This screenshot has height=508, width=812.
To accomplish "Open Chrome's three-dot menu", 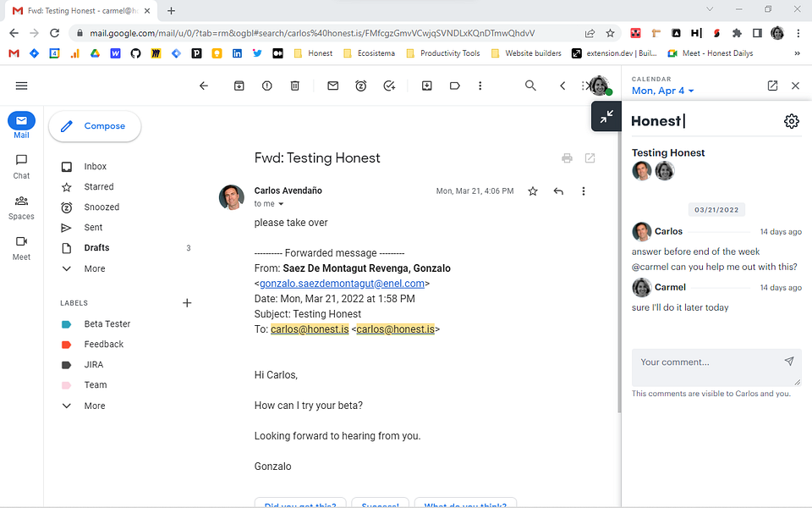I will click(798, 33).
